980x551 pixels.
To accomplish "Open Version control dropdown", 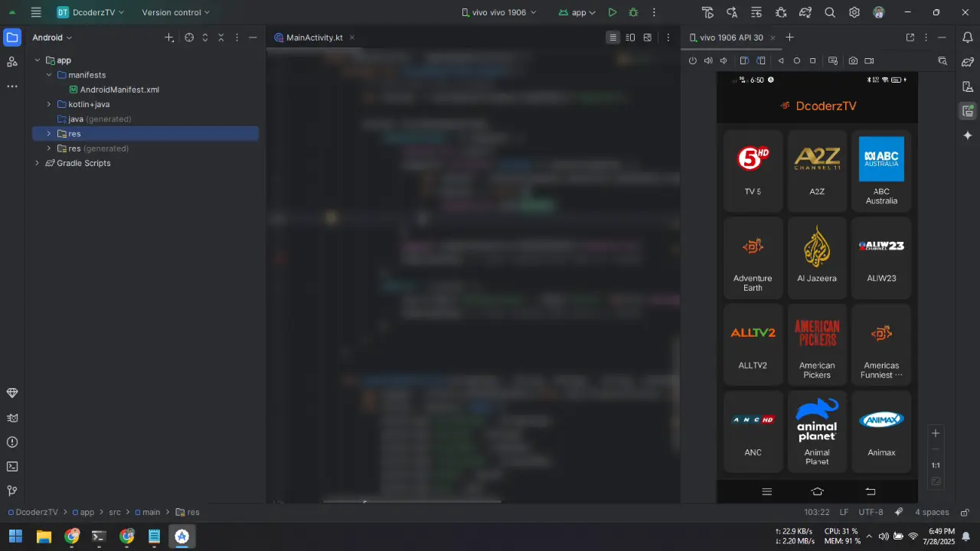I will tap(175, 12).
